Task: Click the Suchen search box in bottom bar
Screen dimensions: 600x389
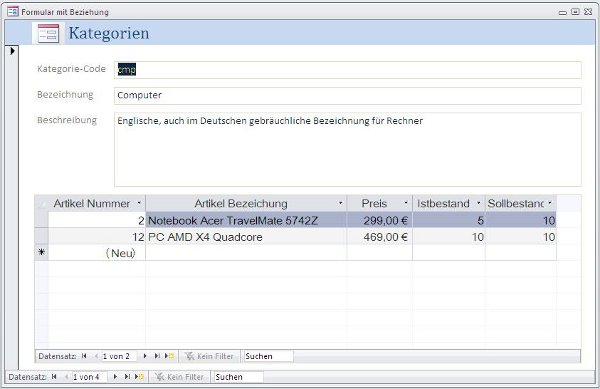Action: (239, 377)
